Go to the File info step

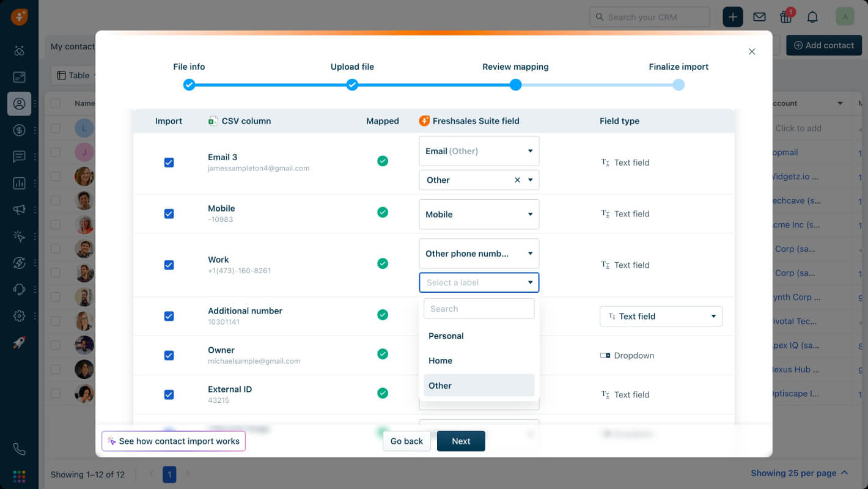tap(189, 85)
